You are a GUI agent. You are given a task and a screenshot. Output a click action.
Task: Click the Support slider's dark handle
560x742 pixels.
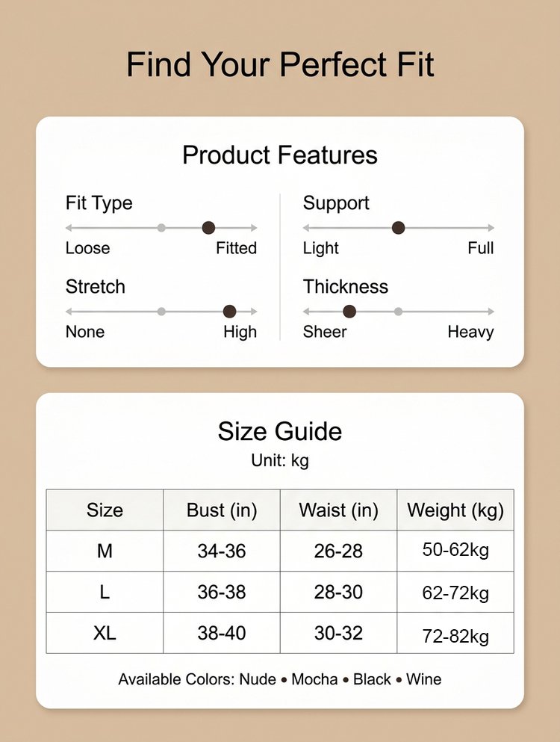[x=398, y=228]
